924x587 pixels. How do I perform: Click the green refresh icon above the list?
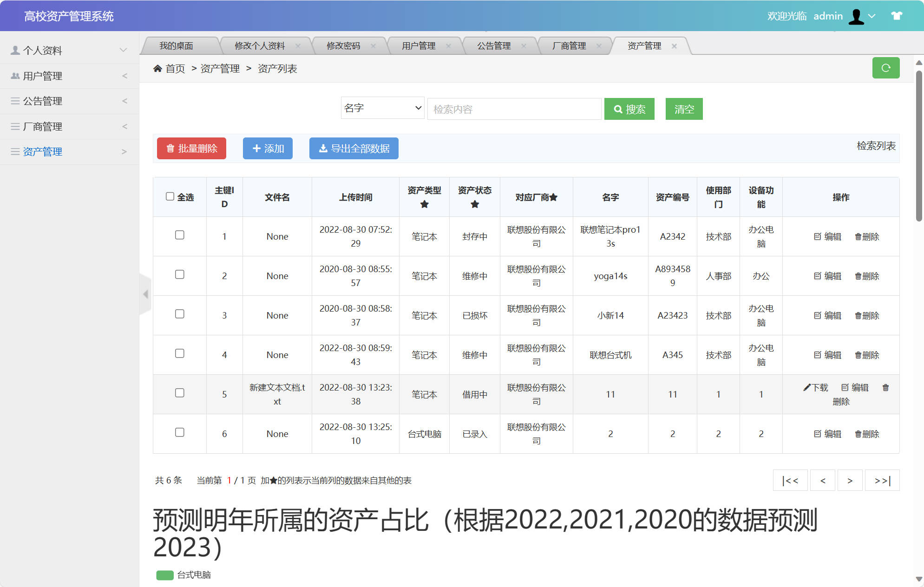(x=885, y=68)
